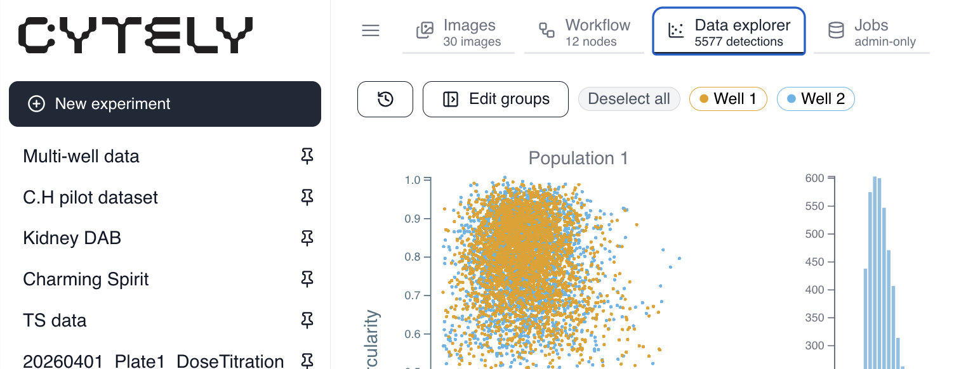Click the Cytely logo
This screenshot has height=369, width=980.
(x=136, y=35)
